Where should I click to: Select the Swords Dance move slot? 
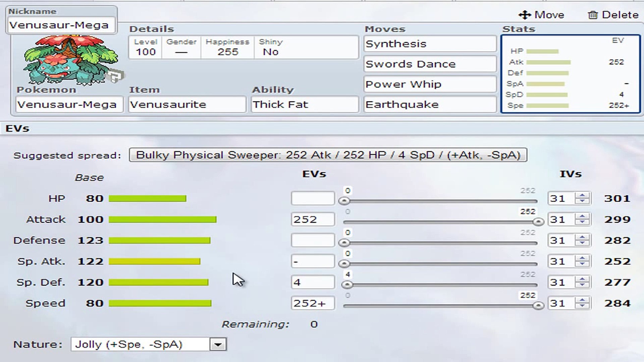click(430, 64)
